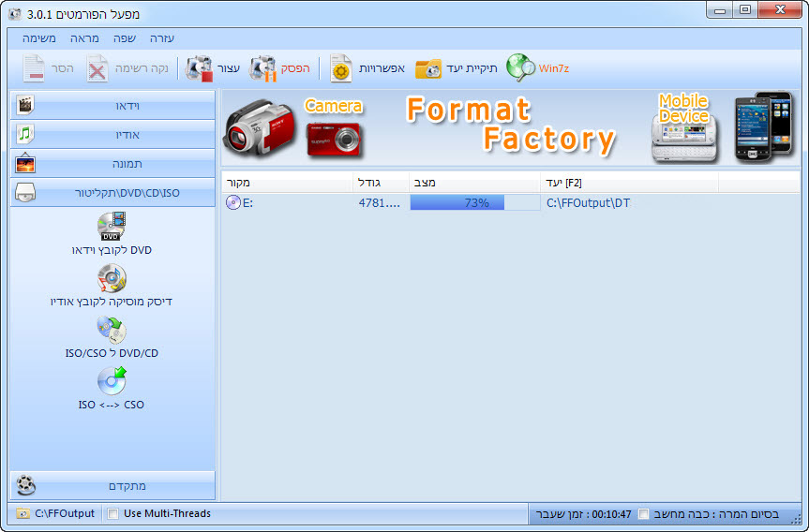This screenshot has width=809, height=532.
Task: Click the Remove (הסר) document icon
Action: tap(34, 68)
